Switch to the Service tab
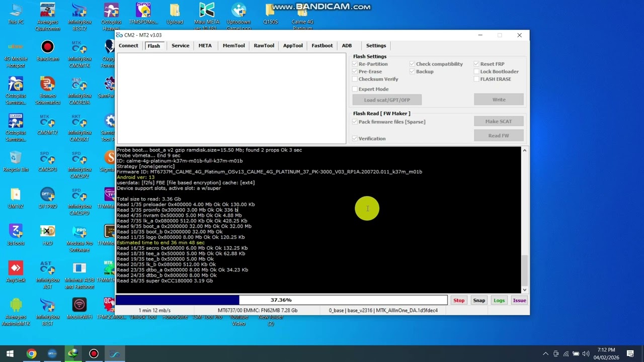Image resolution: width=644 pixels, height=362 pixels. [x=180, y=46]
